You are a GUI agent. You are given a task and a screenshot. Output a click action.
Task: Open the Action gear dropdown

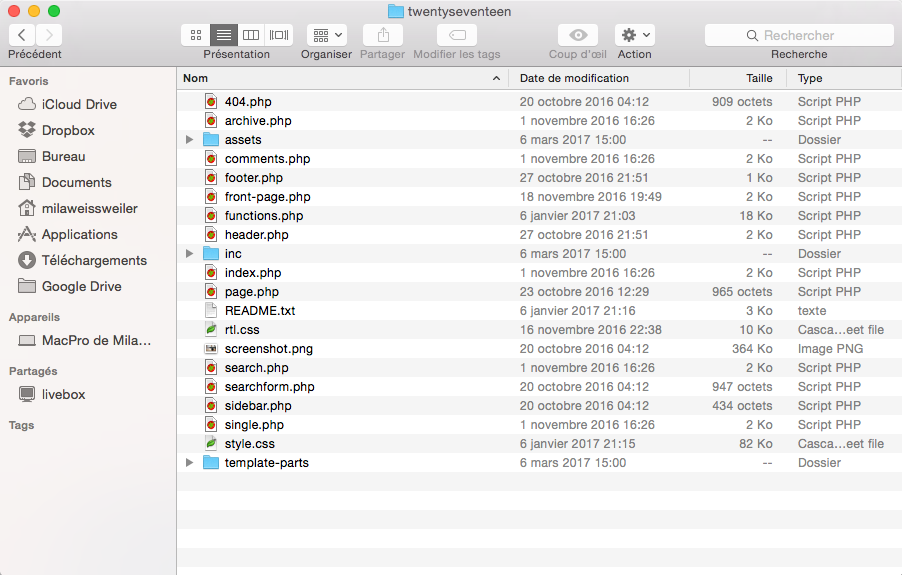[x=635, y=35]
